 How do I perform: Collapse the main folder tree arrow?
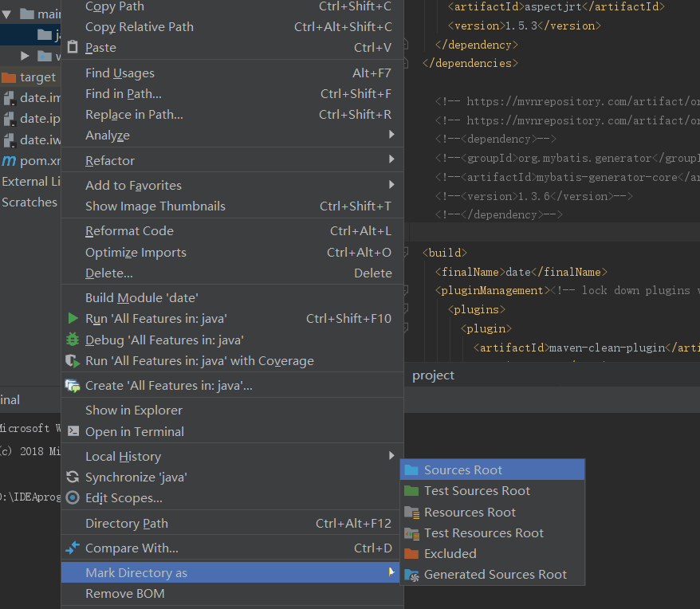click(x=6, y=14)
